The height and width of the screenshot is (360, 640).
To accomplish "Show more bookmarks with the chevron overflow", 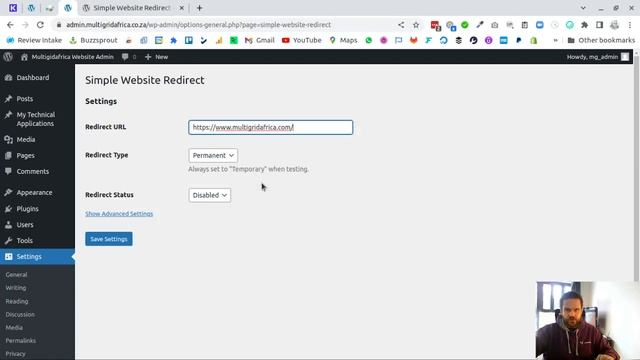I will click(x=555, y=40).
